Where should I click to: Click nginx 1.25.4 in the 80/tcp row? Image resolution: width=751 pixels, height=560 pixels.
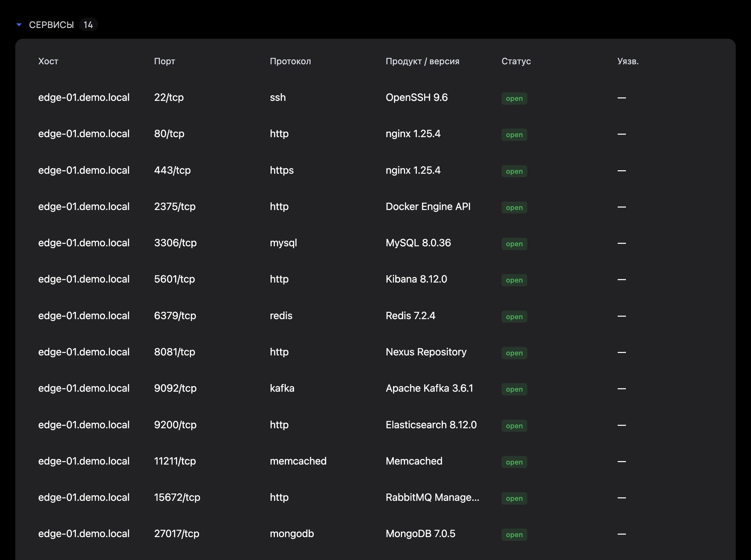click(x=413, y=134)
